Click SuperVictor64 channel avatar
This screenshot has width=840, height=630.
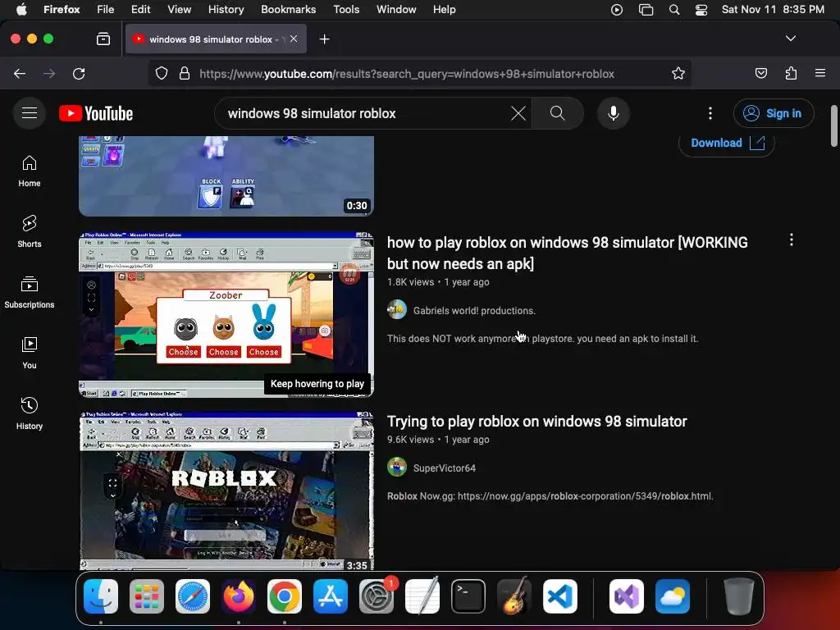pyautogui.click(x=397, y=468)
